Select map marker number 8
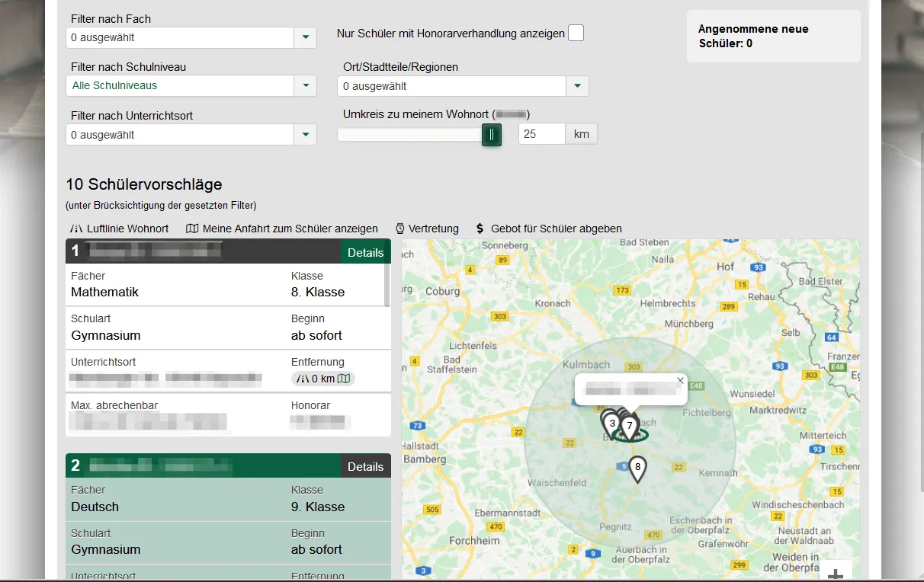 point(637,468)
